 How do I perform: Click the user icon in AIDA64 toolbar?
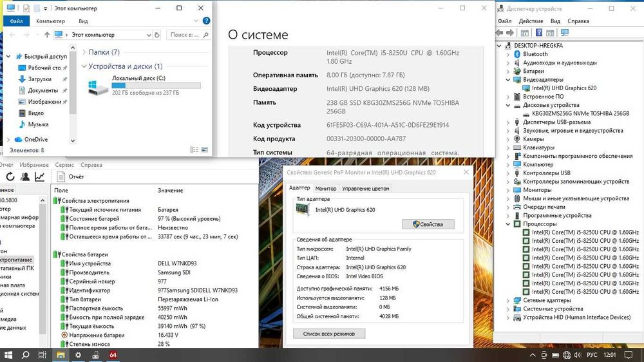tap(24, 176)
